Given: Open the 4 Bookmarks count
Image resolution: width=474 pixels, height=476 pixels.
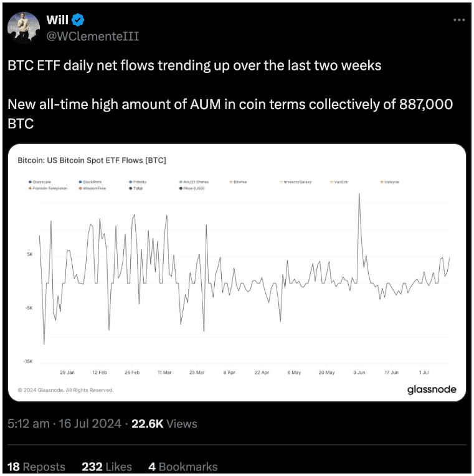Looking at the screenshot, I should pyautogui.click(x=183, y=467).
